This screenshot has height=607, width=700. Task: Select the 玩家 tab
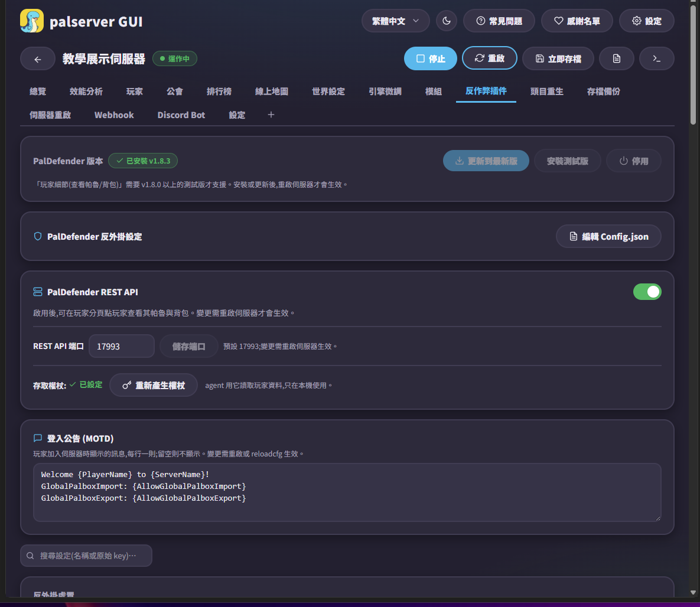click(134, 92)
